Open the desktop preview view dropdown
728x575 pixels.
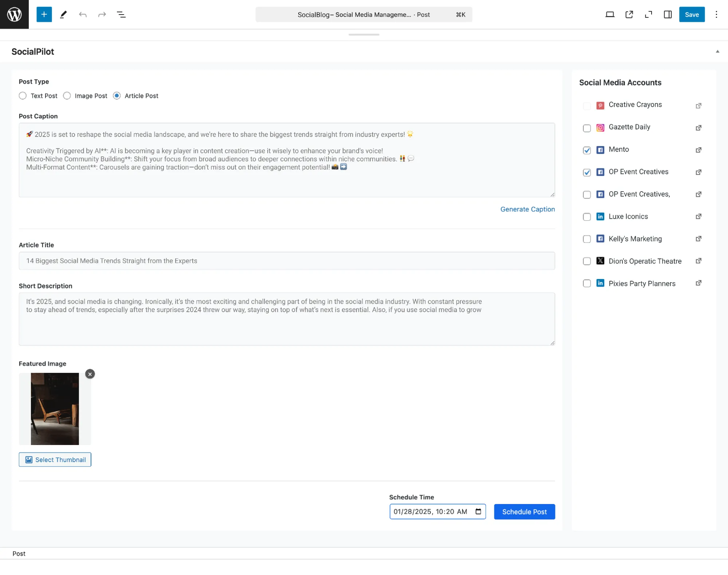610,15
